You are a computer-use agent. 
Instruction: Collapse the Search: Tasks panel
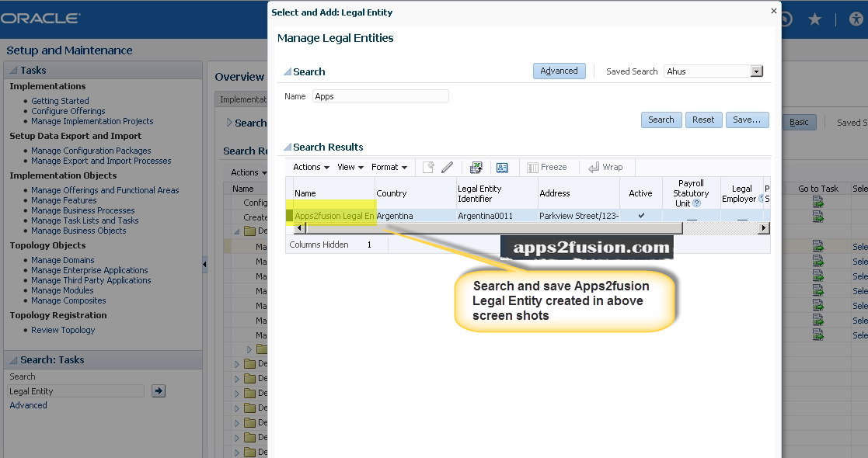point(14,360)
